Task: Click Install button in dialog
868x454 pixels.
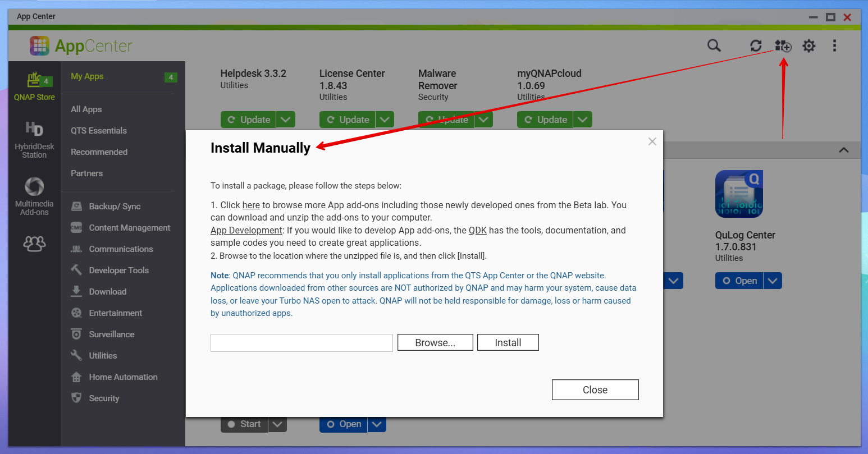Action: [x=508, y=342]
